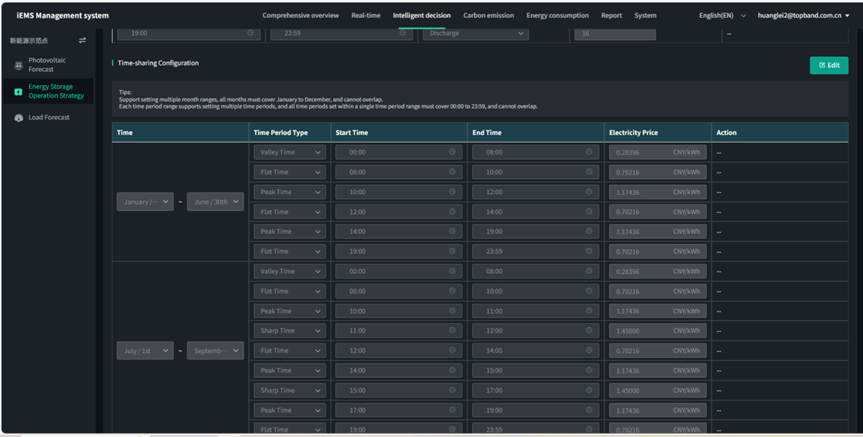The image size is (863, 437).
Task: Open the July / 1st start date dropdown
Action: point(145,351)
